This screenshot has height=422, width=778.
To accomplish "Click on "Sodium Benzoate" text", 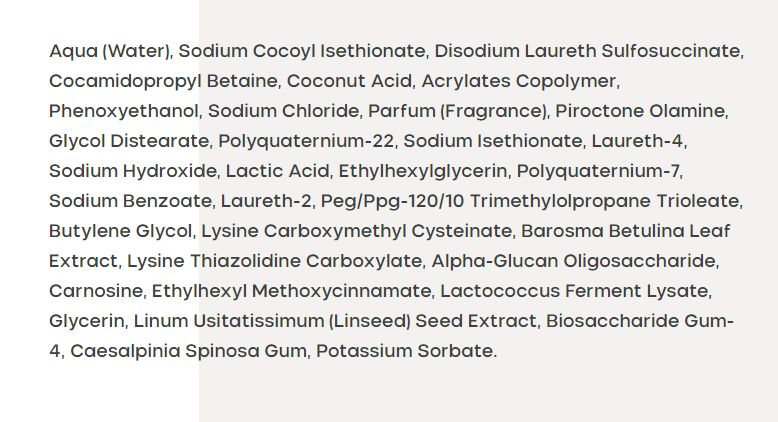I will [129, 200].
